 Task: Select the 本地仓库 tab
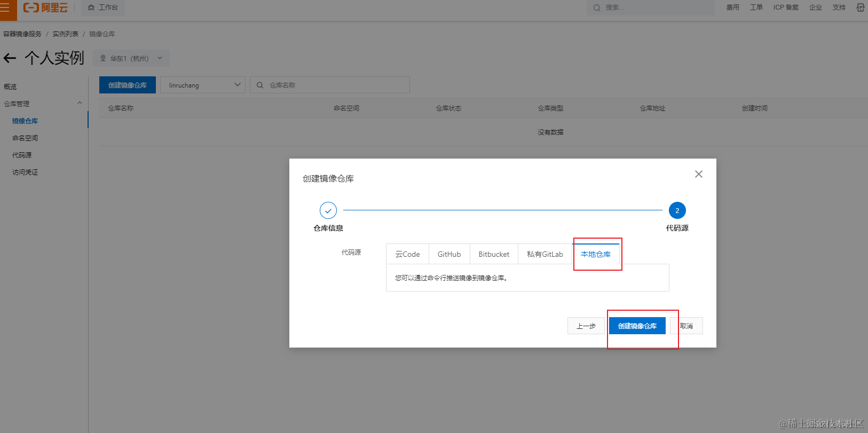coord(596,254)
